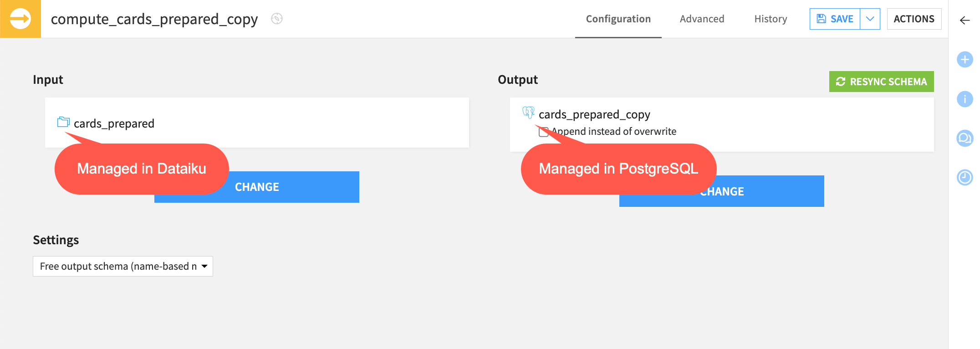
Task: Select the cards_prepared input dataset
Action: tap(113, 123)
